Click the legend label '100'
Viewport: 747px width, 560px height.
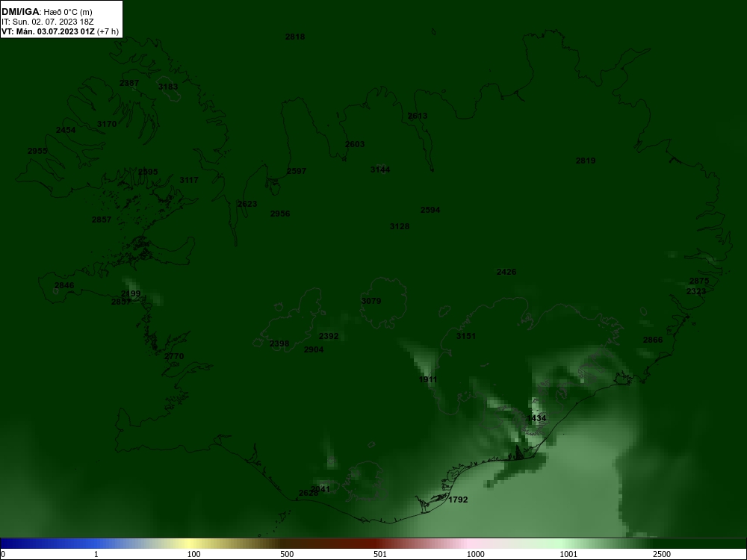tap(194, 554)
